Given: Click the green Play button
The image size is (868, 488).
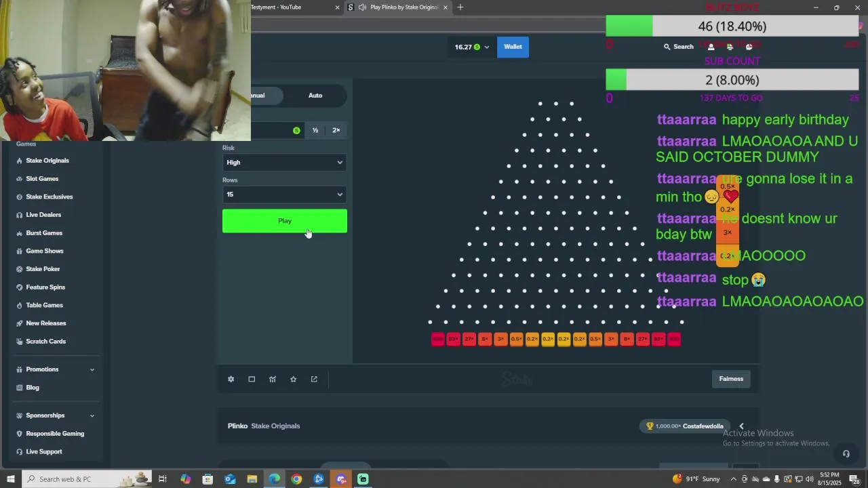Looking at the screenshot, I should pyautogui.click(x=285, y=221).
